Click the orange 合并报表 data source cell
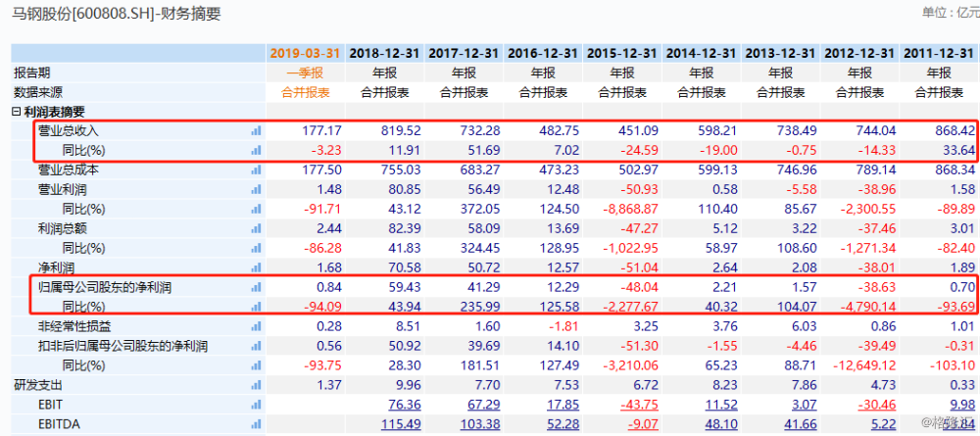The width and height of the screenshot is (980, 436). [x=306, y=92]
